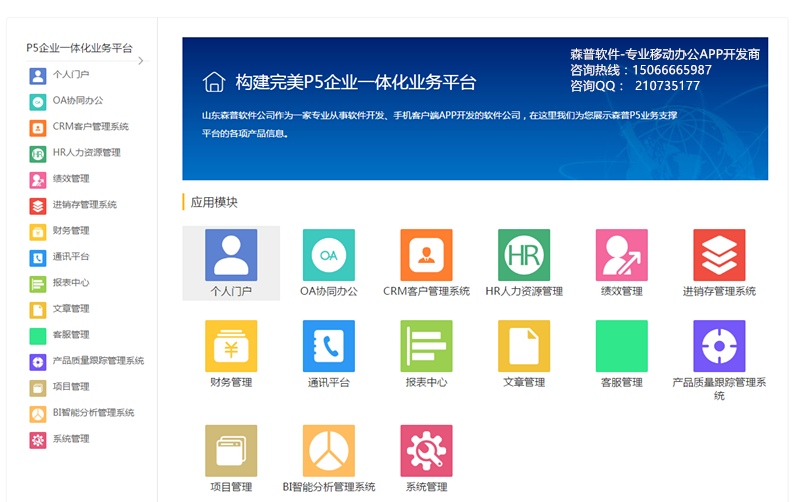800x502 pixels.
Task: Open the 进销存管理系统 module tile
Action: pos(719,255)
